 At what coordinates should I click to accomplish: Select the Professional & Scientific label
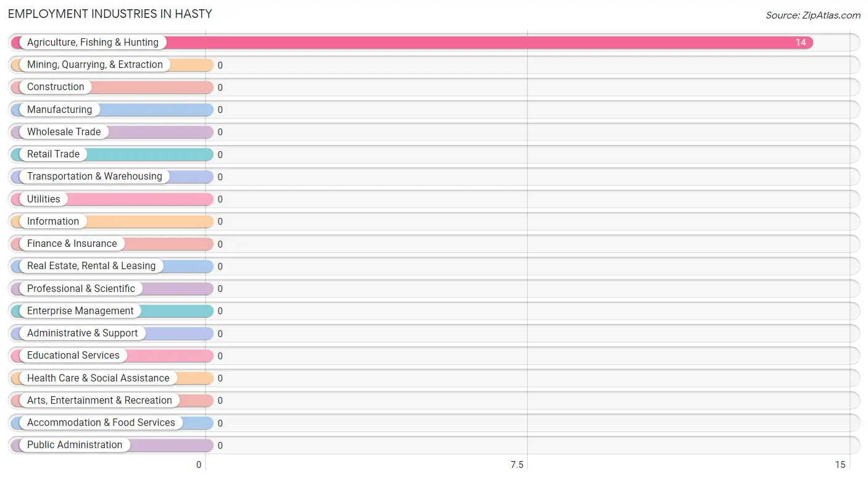[81, 289]
